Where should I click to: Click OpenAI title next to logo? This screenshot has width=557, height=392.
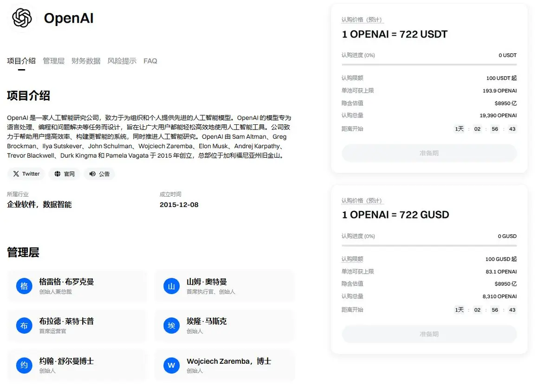click(x=69, y=18)
